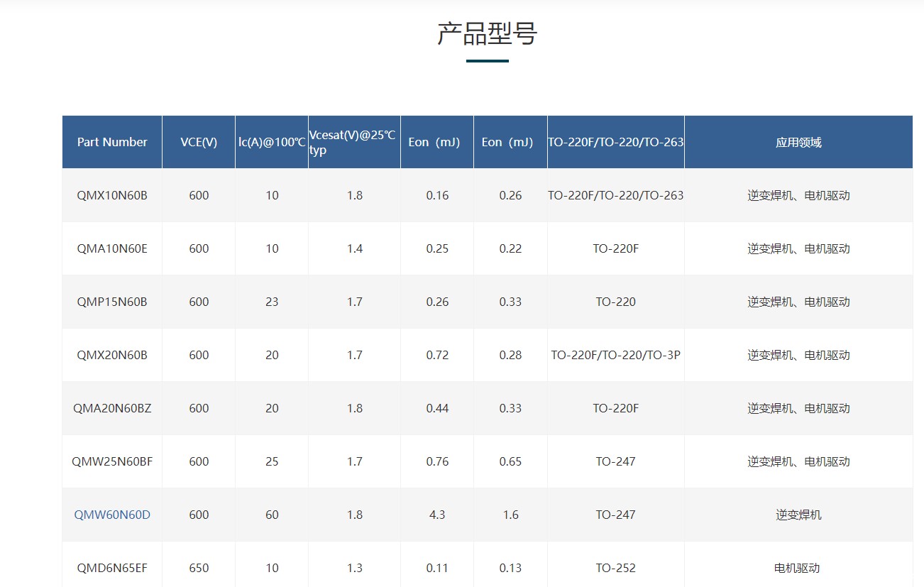Viewport: 924px width, 587px height.
Task: Select the 电机驱动 cell in QMD6N65EF row
Action: click(x=797, y=568)
